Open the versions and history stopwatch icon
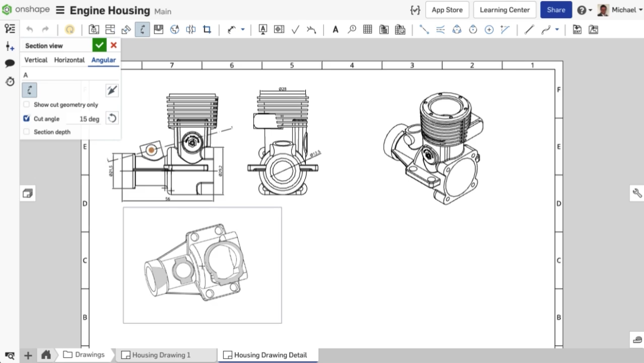The width and height of the screenshot is (644, 363). [x=9, y=82]
